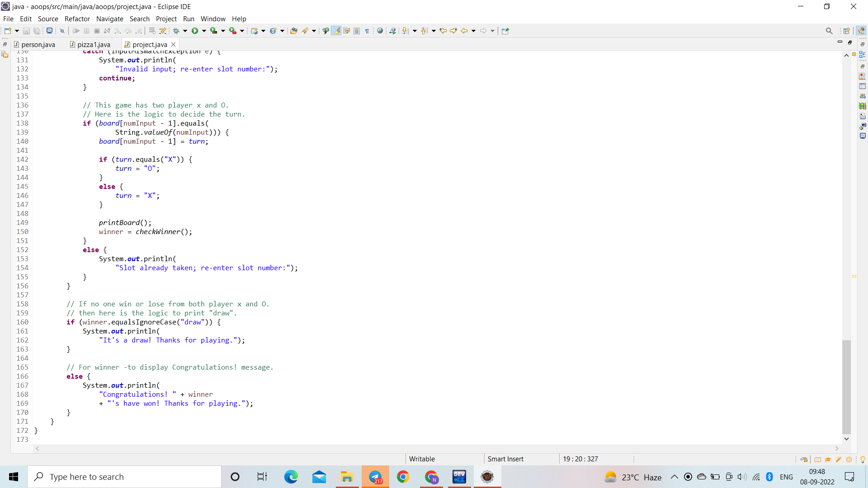Expand the Debug button dropdown arrow
The width and height of the screenshot is (868, 488).
(x=185, y=31)
